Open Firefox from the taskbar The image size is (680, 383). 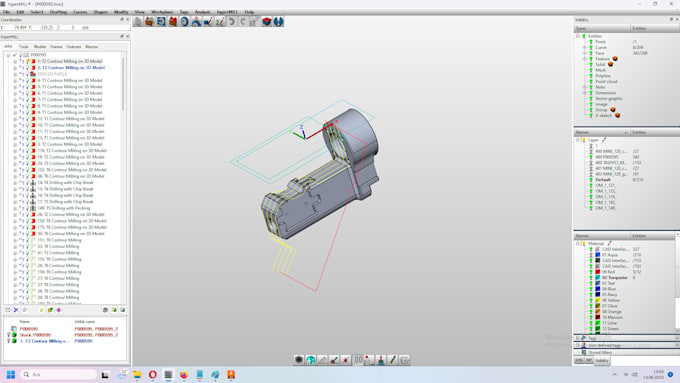pos(184,374)
